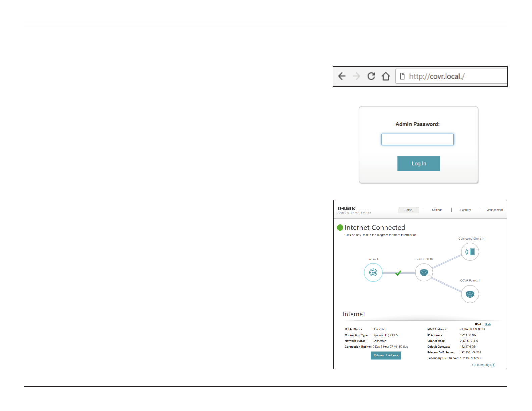Click primary DNS value 192.168.168.201
The image size is (532, 411).
[x=470, y=352]
